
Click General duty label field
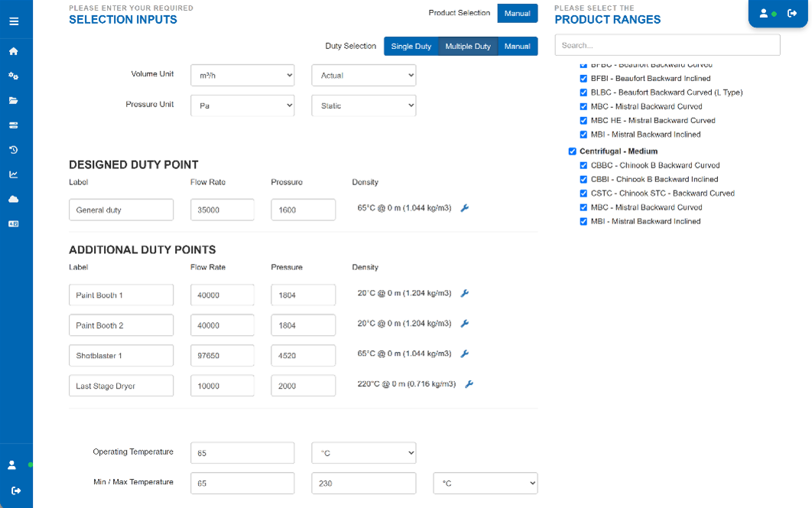click(121, 210)
